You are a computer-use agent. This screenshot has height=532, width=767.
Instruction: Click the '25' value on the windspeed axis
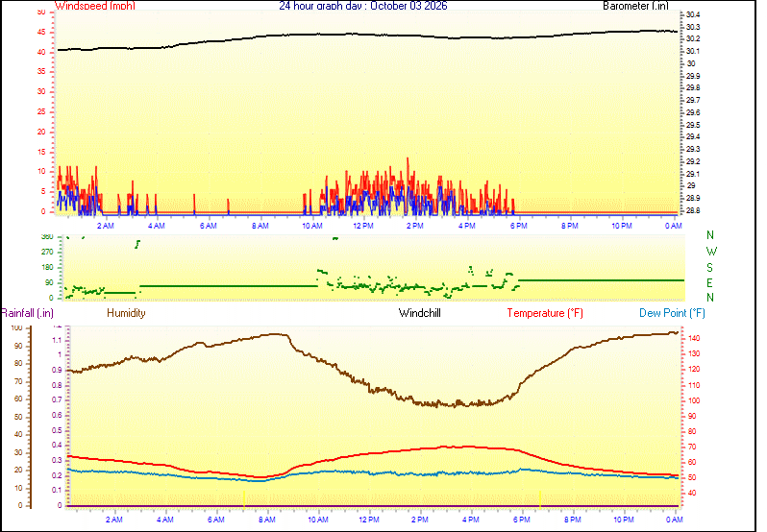41,111
